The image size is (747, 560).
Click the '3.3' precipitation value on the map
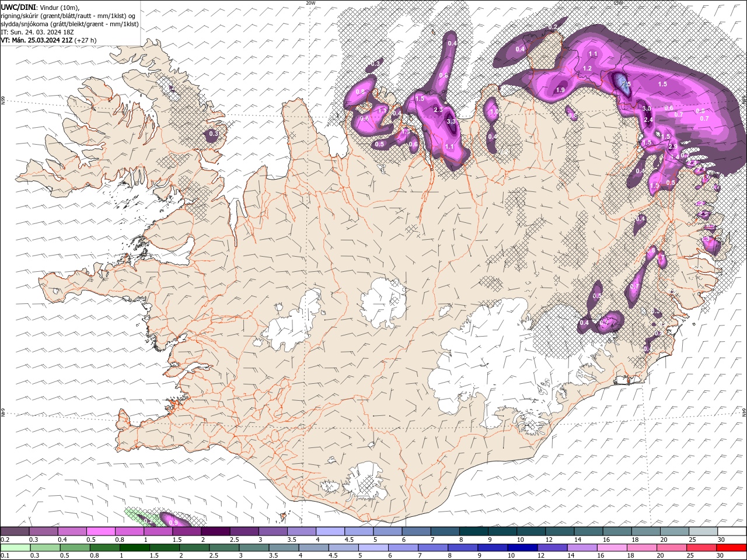451,122
